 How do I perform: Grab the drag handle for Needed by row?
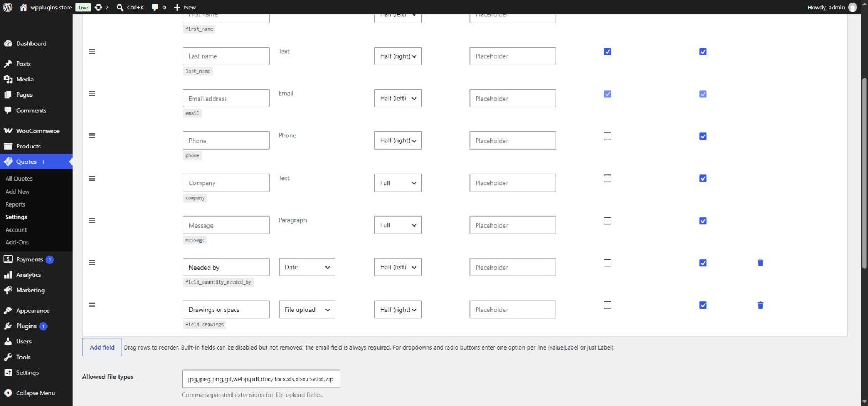[x=92, y=263]
